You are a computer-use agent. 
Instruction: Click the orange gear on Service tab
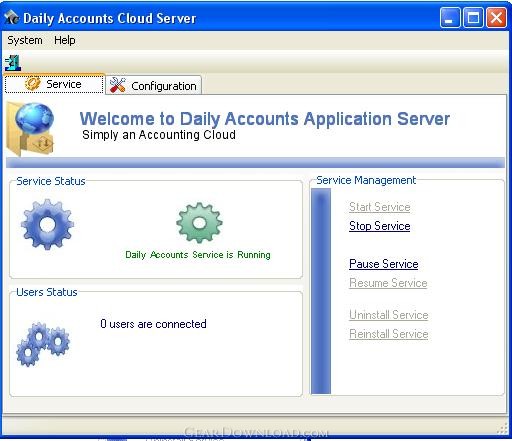tap(33, 83)
